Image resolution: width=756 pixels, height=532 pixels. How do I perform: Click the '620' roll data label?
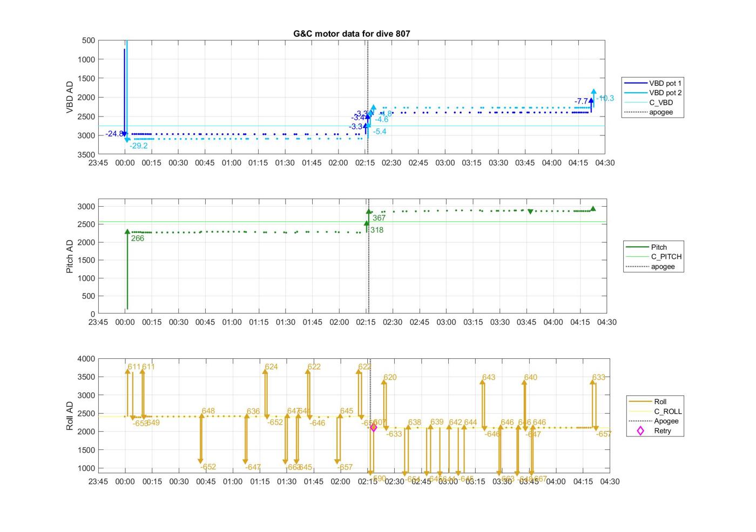coord(390,378)
